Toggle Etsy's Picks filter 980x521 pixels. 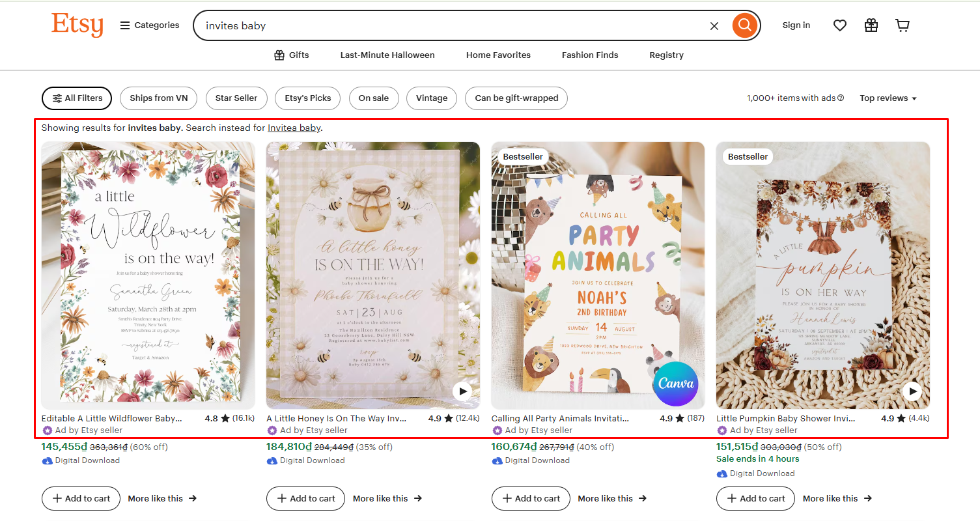[308, 98]
